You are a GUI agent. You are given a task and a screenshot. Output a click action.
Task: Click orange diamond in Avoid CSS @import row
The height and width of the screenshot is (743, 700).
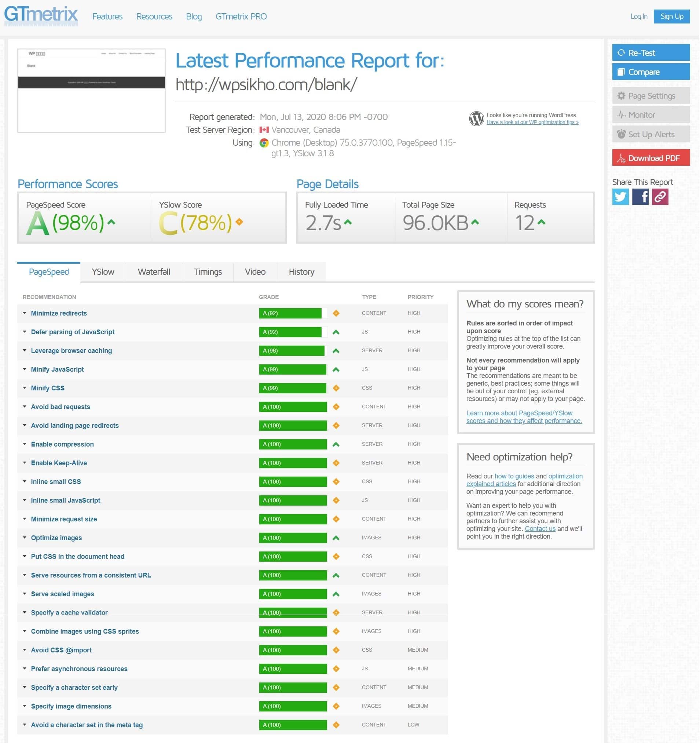[x=336, y=650]
